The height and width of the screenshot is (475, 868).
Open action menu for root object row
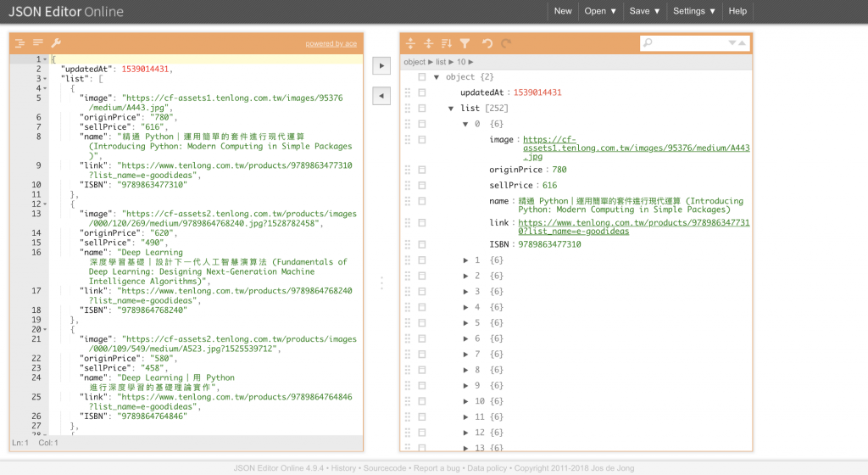coord(422,77)
